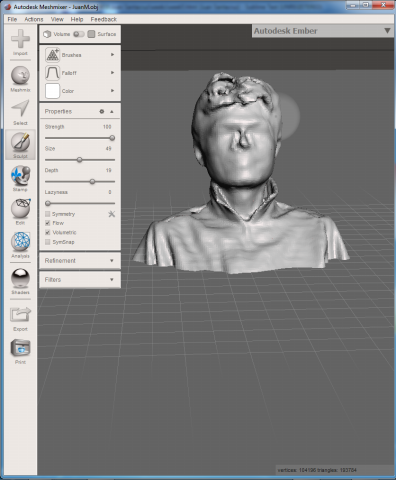Open the View menu
This screenshot has height=480, width=396.
pos(57,19)
